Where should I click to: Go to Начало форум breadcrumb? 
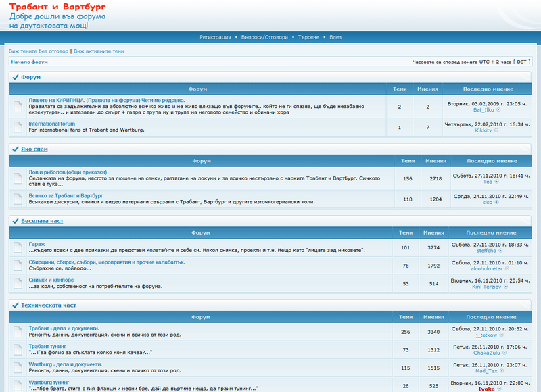click(x=29, y=62)
